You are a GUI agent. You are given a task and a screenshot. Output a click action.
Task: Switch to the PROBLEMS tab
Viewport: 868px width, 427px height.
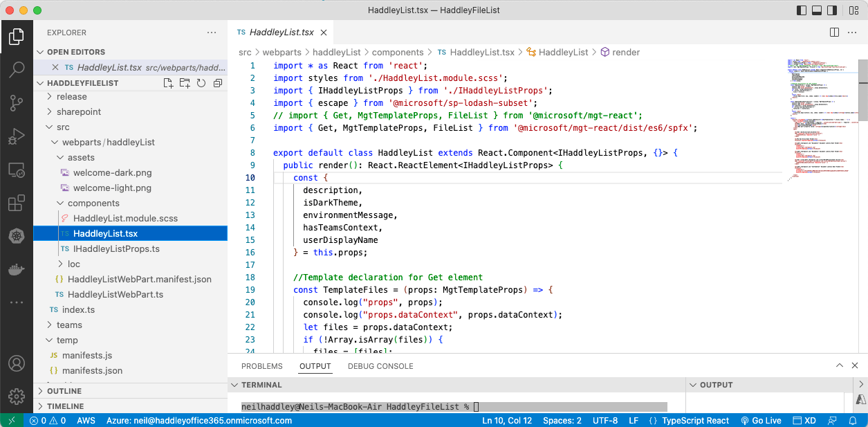(261, 366)
